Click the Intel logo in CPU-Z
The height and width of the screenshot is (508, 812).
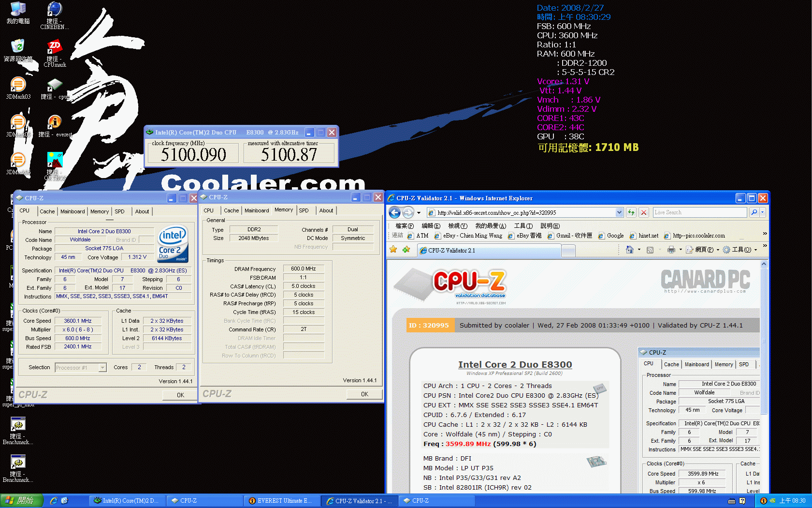173,244
